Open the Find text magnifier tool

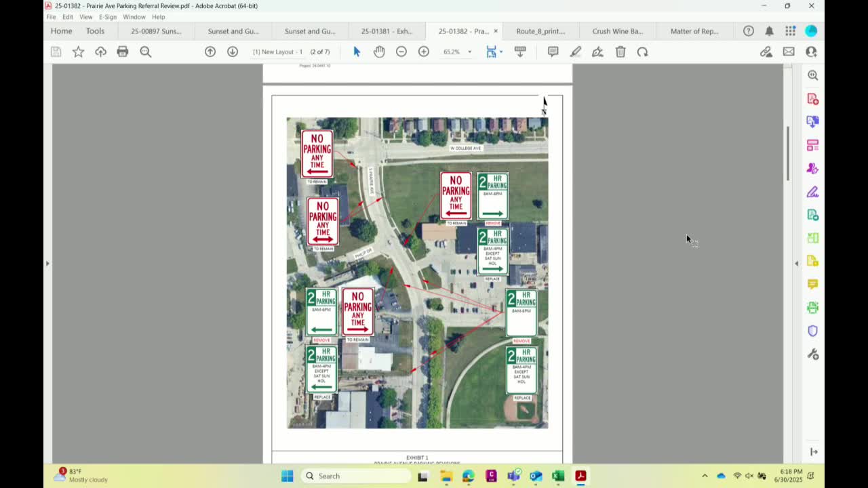click(145, 52)
